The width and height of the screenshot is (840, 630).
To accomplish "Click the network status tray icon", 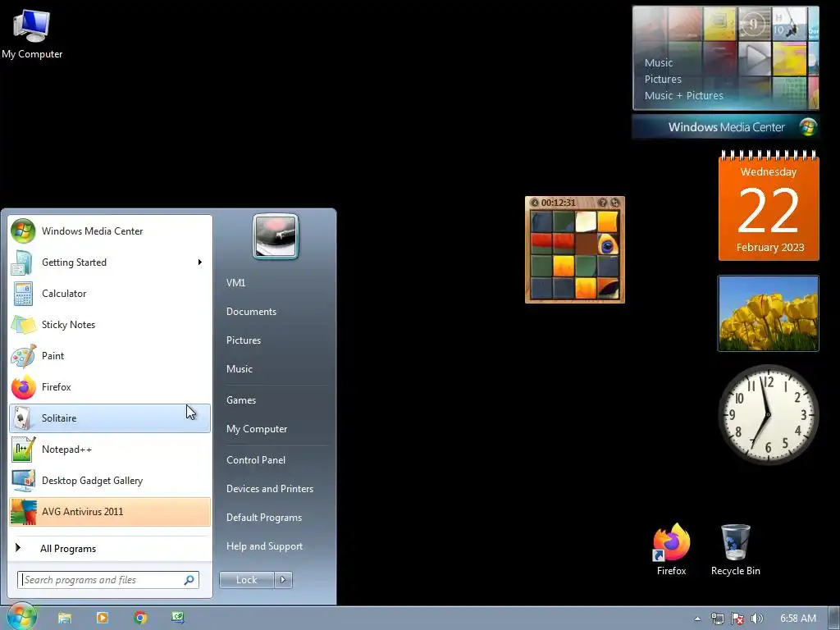I will click(x=717, y=619).
